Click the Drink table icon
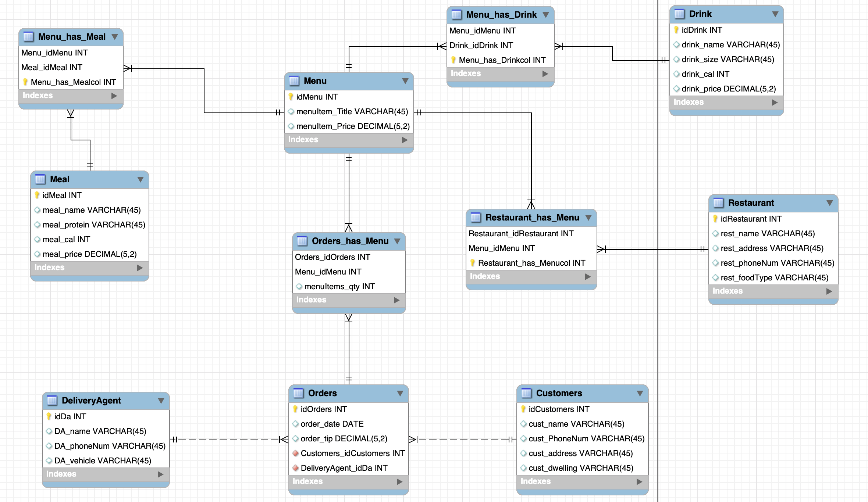This screenshot has width=868, height=502. pyautogui.click(x=680, y=14)
